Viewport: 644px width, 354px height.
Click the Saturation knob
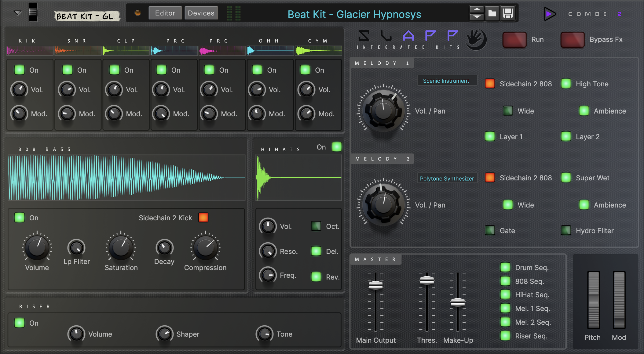(x=121, y=247)
